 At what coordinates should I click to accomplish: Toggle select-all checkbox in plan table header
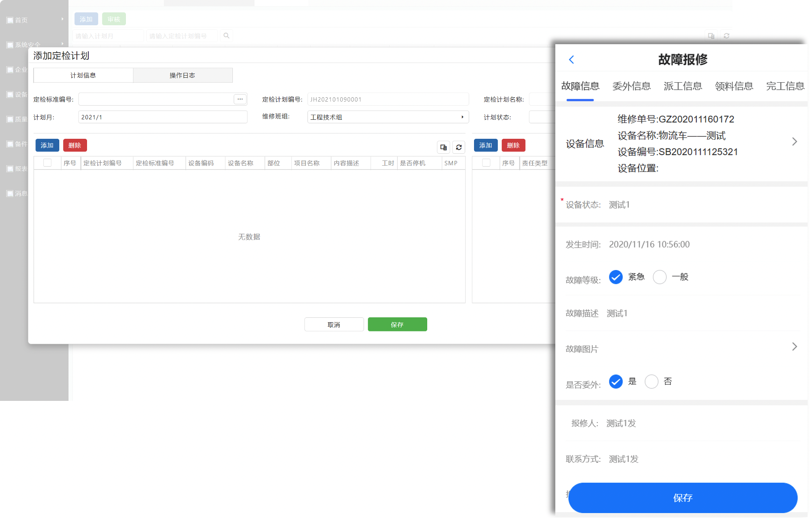[47, 163]
